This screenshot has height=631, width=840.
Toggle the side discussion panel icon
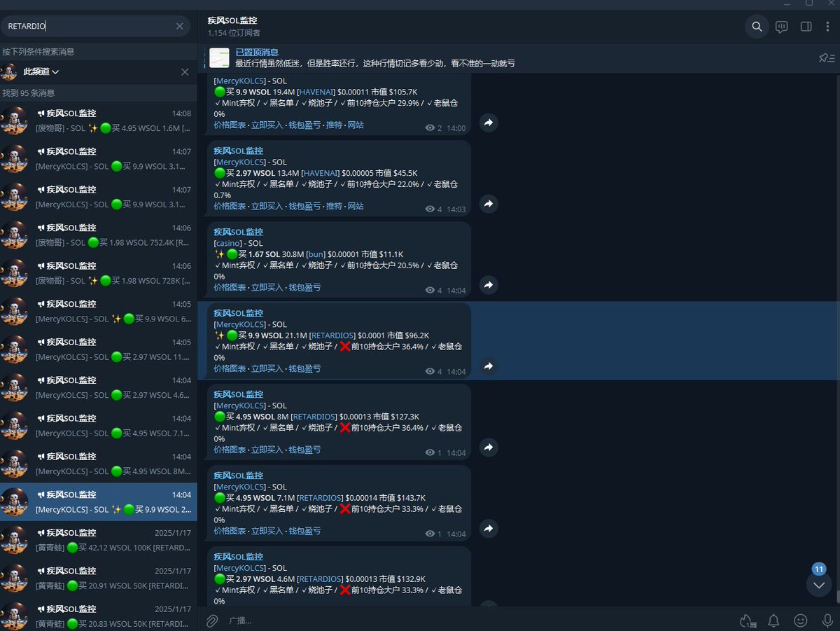806,26
